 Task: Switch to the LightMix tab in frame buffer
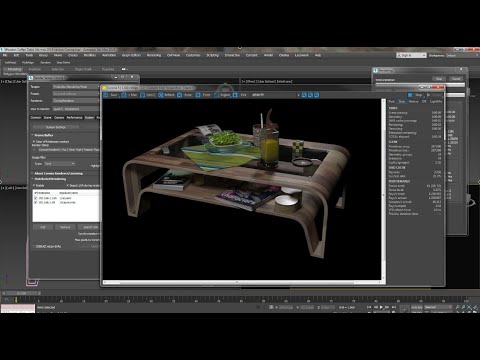coord(436,101)
